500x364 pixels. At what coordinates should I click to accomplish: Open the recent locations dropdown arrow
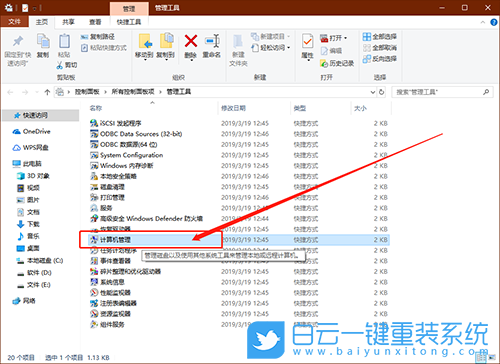37,92
